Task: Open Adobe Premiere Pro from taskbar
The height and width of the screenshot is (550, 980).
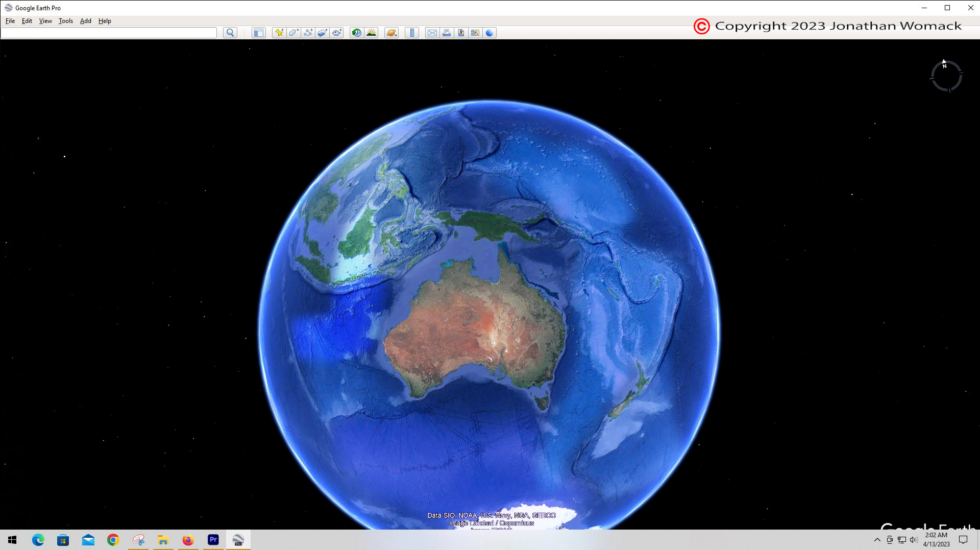Action: click(213, 540)
